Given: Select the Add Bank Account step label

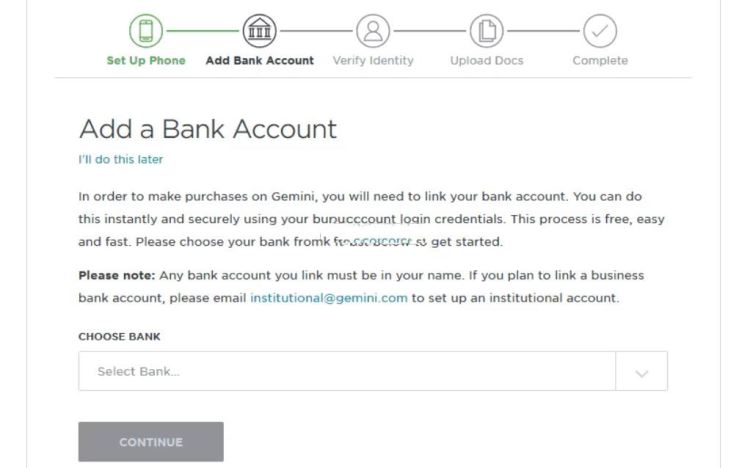Looking at the screenshot, I should pos(260,61).
